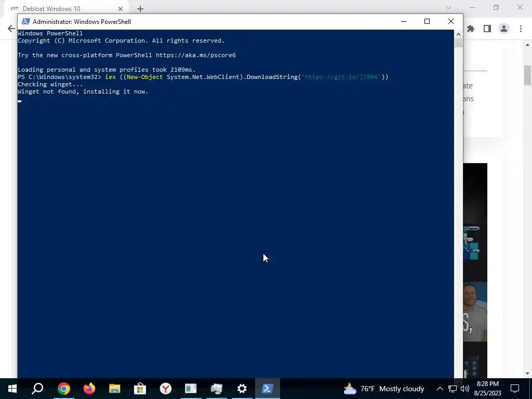Toggle Chrome side panel icon
This screenshot has height=399, width=532.
coord(487,29)
